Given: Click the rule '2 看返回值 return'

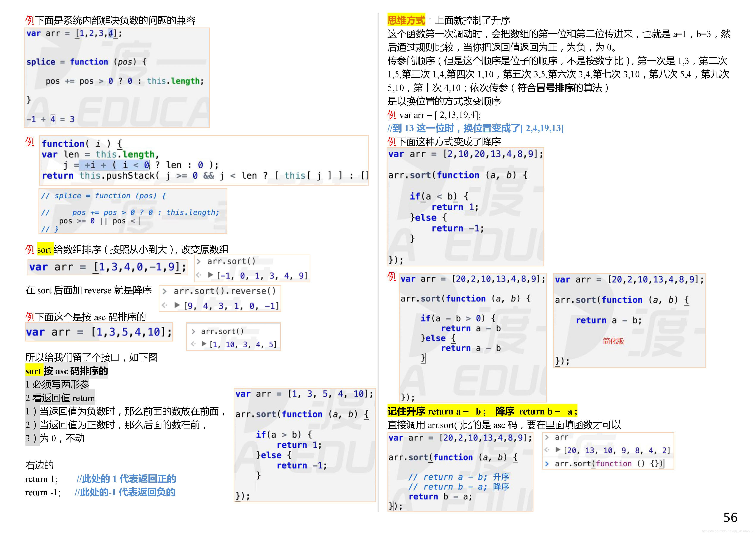Looking at the screenshot, I should point(60,398).
